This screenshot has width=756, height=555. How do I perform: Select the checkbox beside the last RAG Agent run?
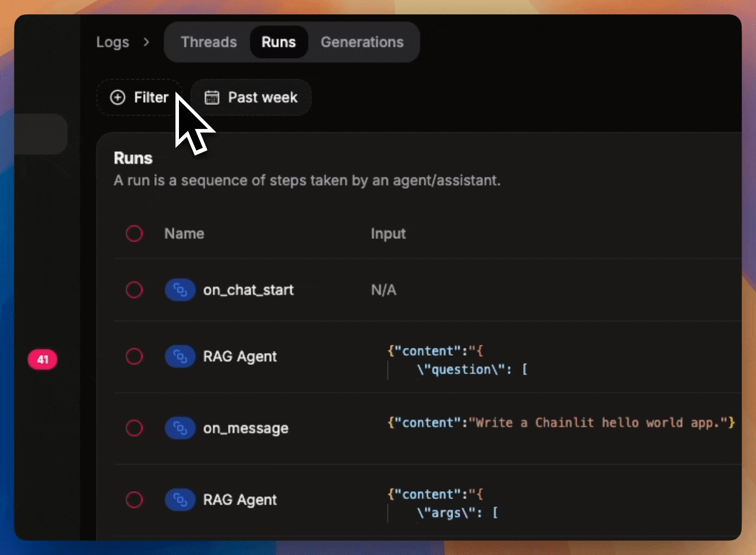coord(134,499)
